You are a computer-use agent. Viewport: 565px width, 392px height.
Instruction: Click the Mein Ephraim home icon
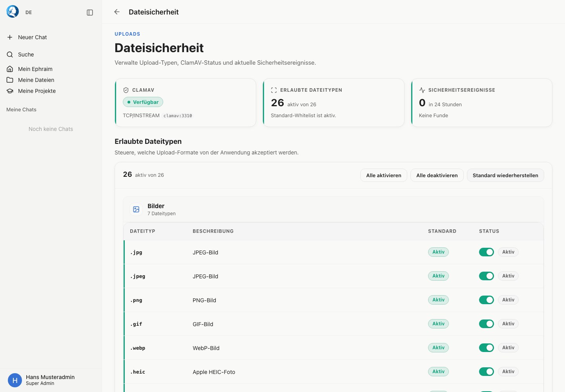(10, 69)
